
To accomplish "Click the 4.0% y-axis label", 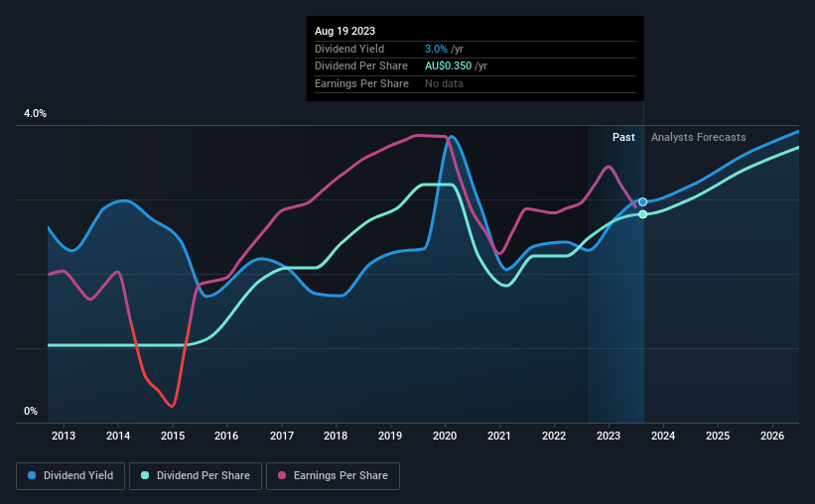I will (35, 113).
